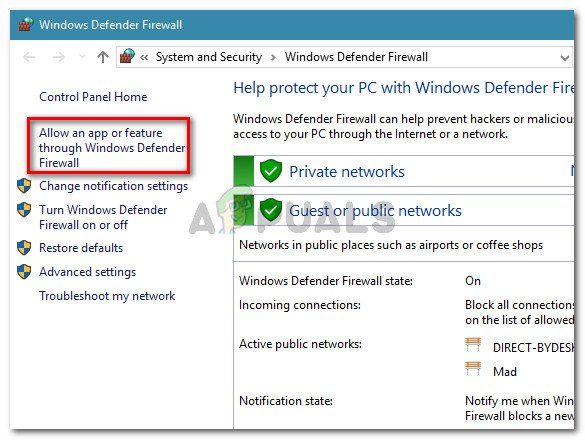Click shield icon beside Change notification settings
Image resolution: width=585 pixels, height=440 pixels.
24,186
